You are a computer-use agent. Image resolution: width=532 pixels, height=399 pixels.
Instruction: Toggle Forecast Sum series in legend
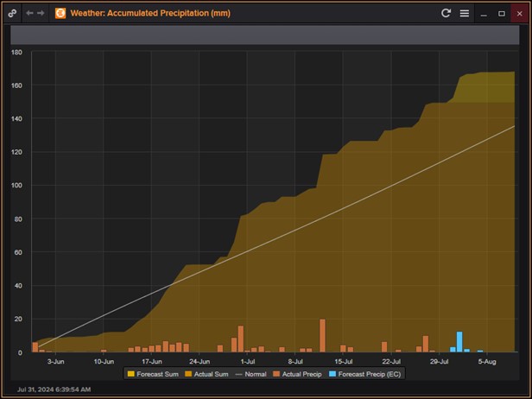(x=153, y=374)
